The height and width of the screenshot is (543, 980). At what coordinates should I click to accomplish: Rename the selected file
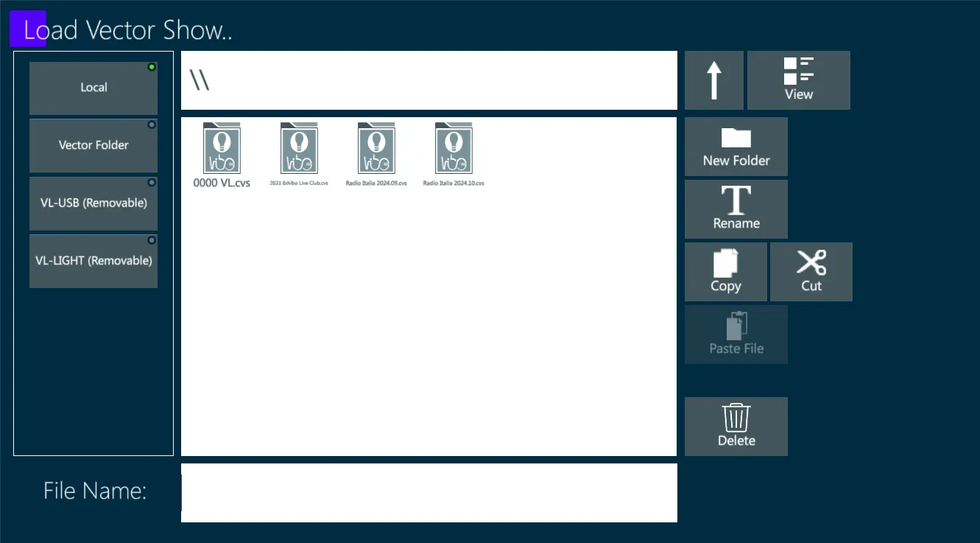(x=736, y=209)
